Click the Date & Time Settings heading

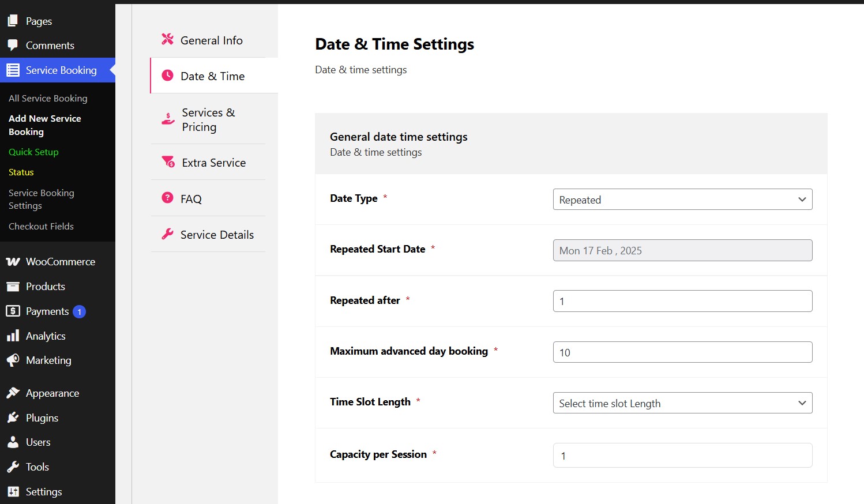[x=395, y=44]
